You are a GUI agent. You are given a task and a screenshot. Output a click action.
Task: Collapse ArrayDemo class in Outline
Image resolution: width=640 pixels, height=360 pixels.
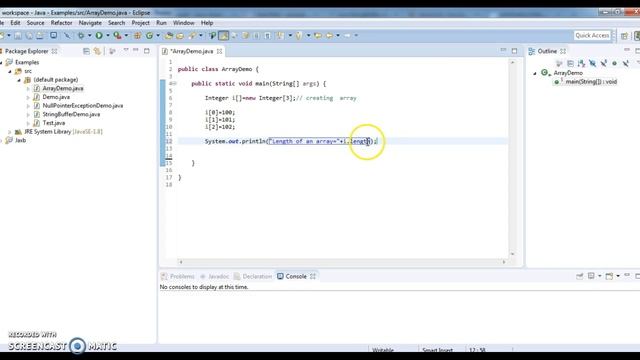(535, 73)
